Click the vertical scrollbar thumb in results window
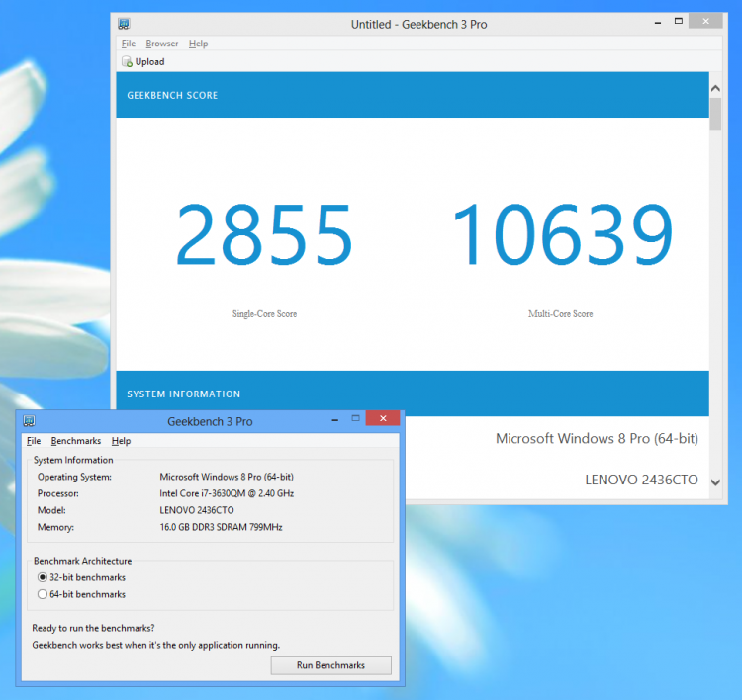The height and width of the screenshot is (700, 742). 715,114
